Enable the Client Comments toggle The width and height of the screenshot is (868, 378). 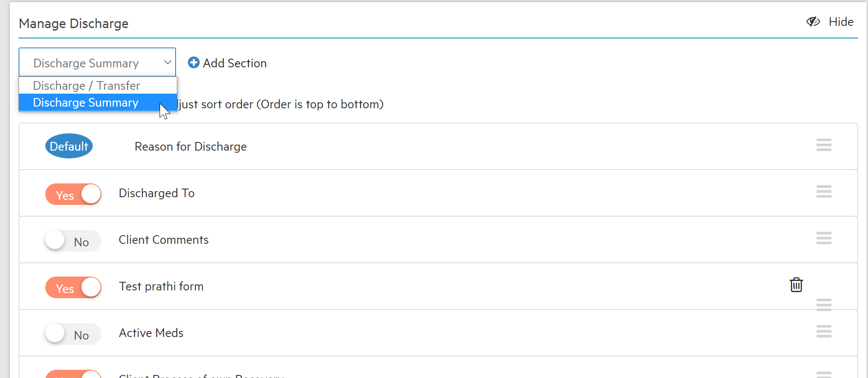tap(73, 241)
